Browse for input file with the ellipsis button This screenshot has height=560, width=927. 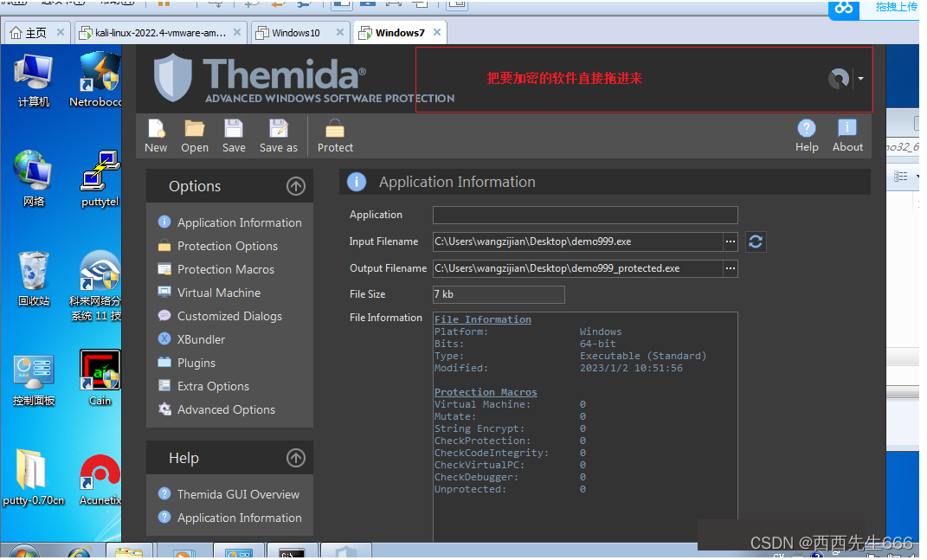point(731,241)
